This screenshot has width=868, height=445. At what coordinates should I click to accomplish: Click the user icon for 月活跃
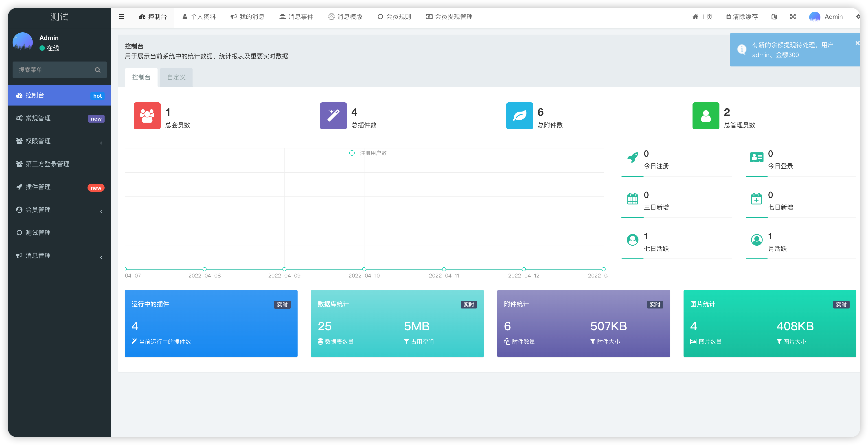pyautogui.click(x=757, y=240)
